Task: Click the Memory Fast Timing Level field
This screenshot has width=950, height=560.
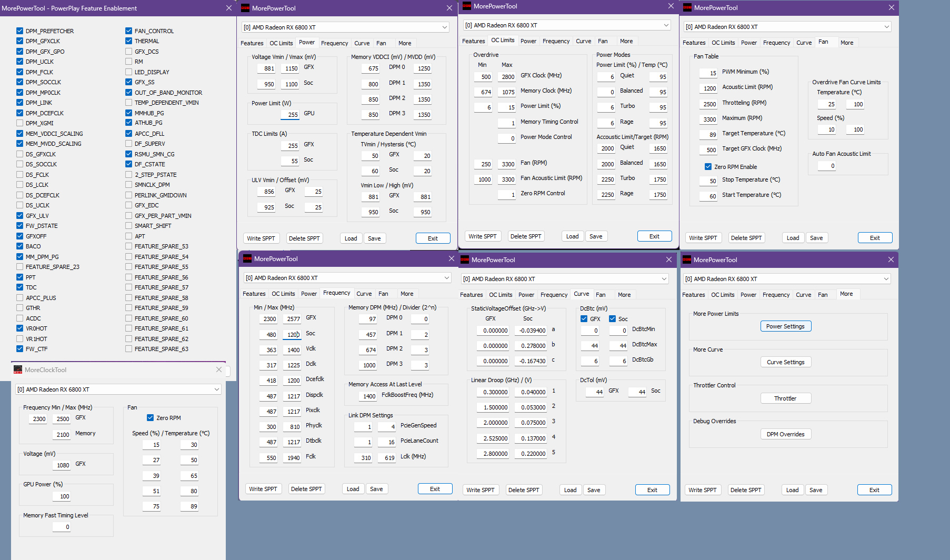Action: pos(62,527)
